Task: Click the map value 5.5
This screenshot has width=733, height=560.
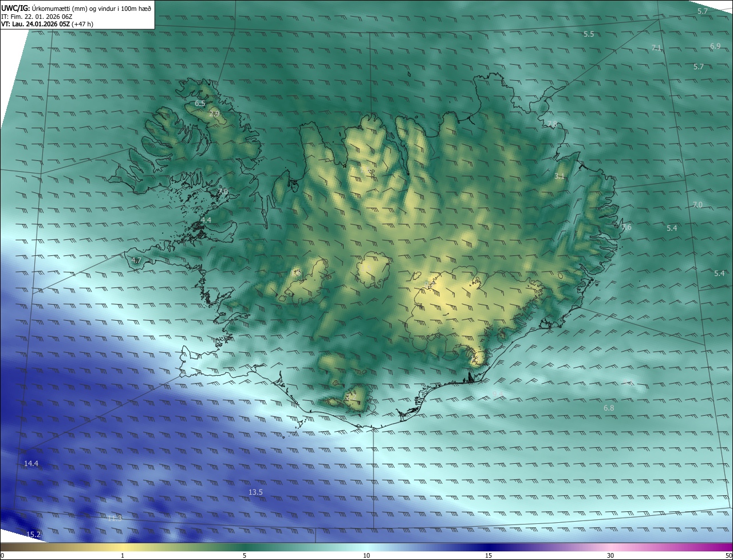Action: coord(589,34)
